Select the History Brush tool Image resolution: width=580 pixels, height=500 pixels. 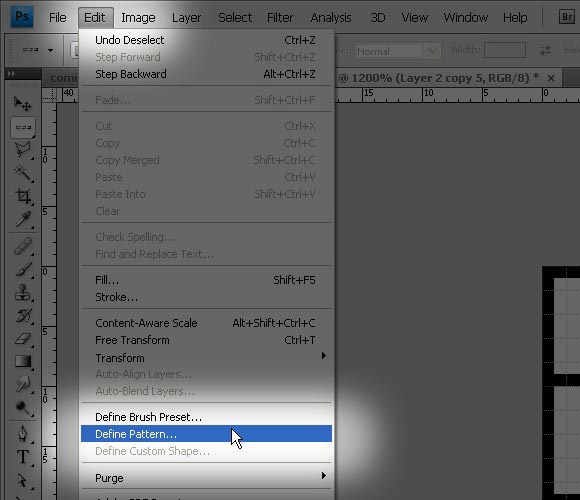click(x=23, y=315)
